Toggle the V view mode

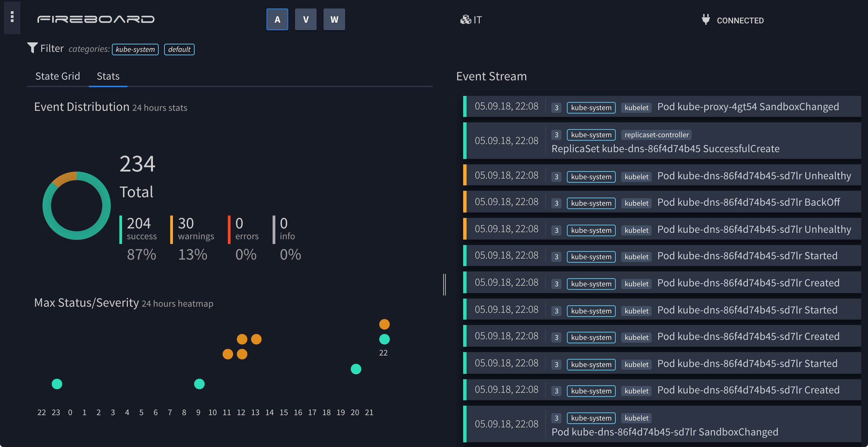tap(305, 19)
